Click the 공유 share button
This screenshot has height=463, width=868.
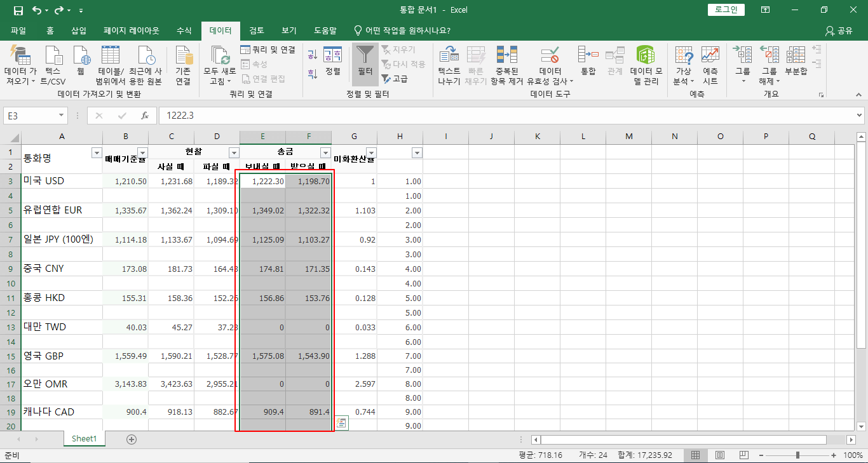tap(839, 30)
